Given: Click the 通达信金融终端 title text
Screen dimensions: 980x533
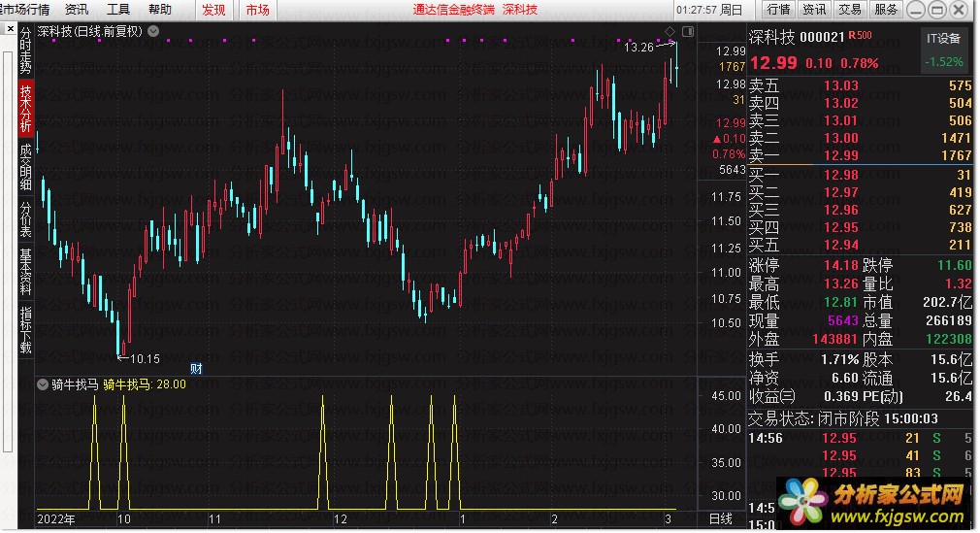Looking at the screenshot, I should tap(453, 10).
